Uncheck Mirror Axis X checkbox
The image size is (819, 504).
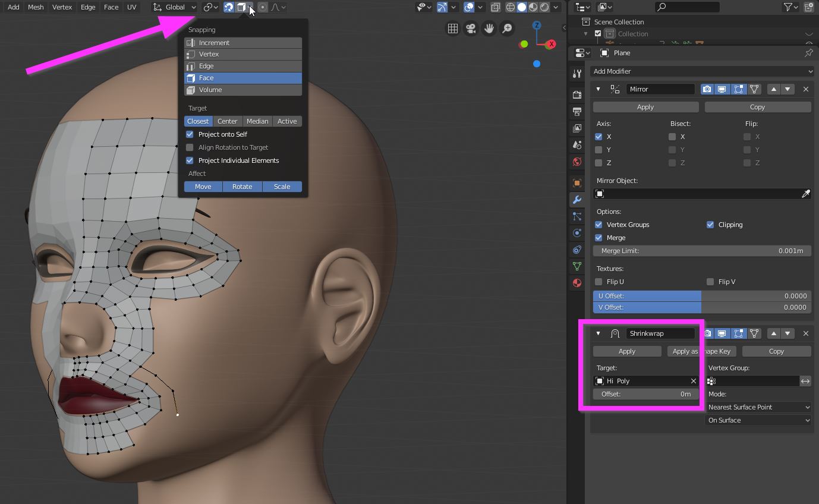click(x=598, y=137)
